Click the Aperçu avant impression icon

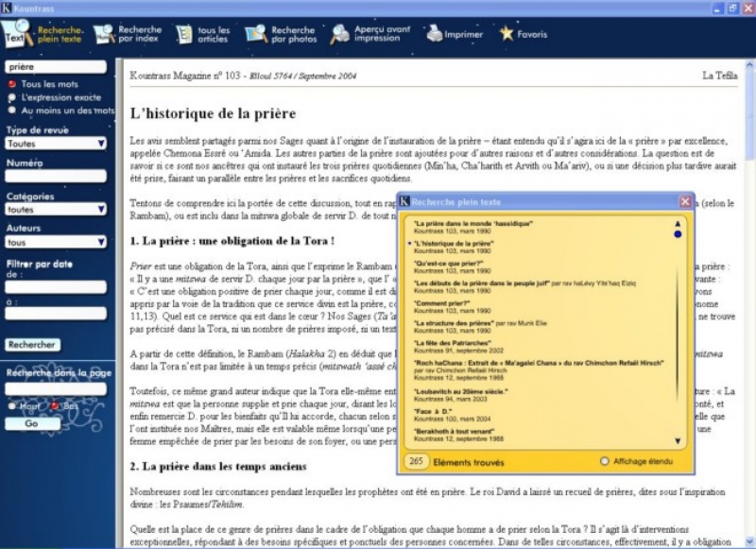[340, 34]
